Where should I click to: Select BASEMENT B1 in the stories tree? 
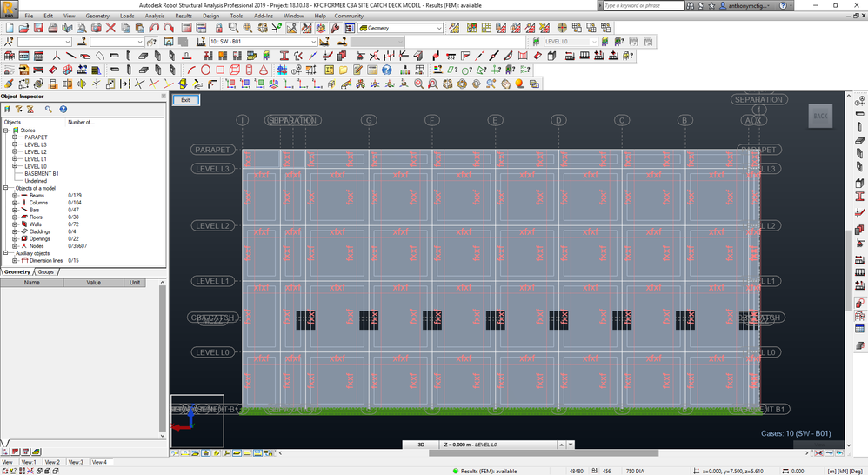(42, 174)
